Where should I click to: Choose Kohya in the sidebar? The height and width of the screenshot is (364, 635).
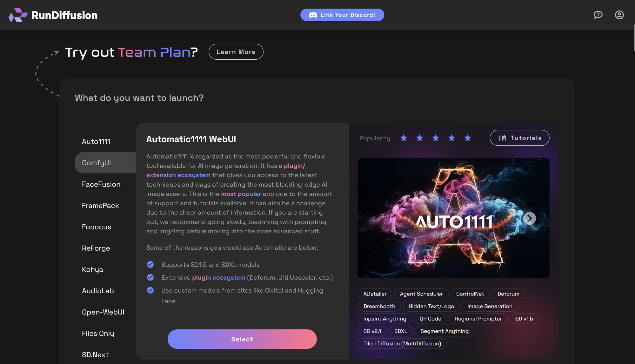click(x=92, y=269)
